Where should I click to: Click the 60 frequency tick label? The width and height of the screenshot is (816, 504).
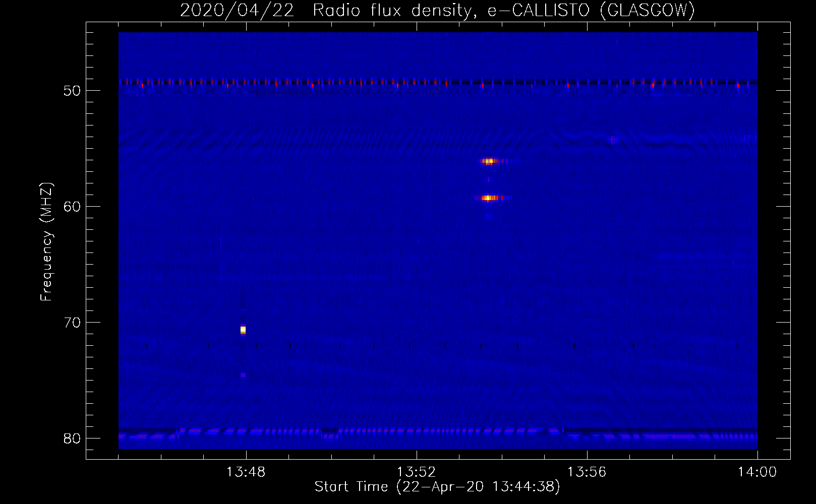(72, 207)
